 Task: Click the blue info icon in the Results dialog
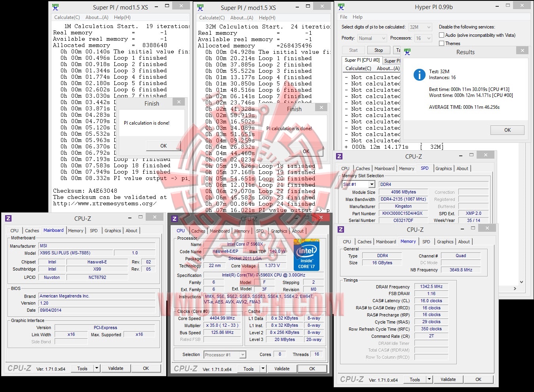pos(419,74)
